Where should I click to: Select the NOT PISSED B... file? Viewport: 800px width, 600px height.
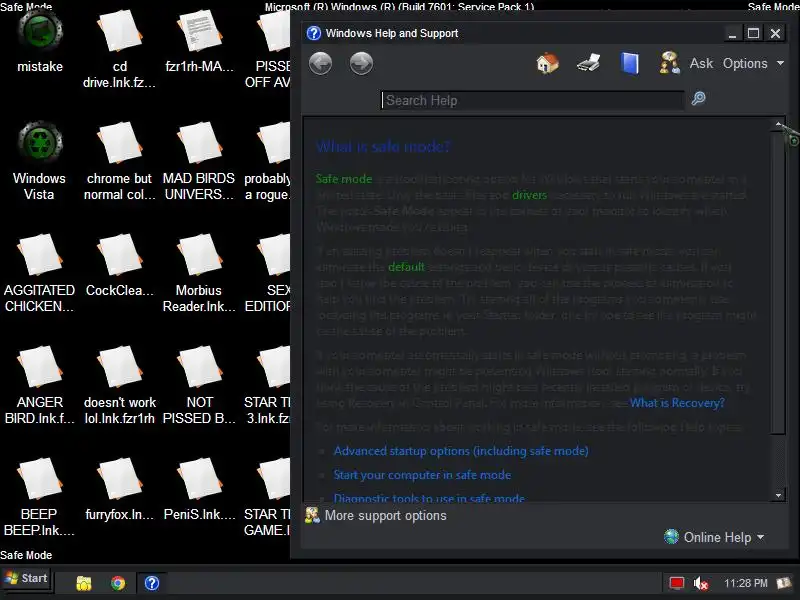(199, 385)
